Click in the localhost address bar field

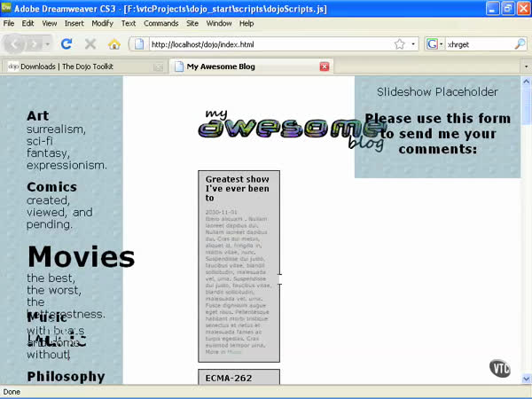tap(266, 43)
